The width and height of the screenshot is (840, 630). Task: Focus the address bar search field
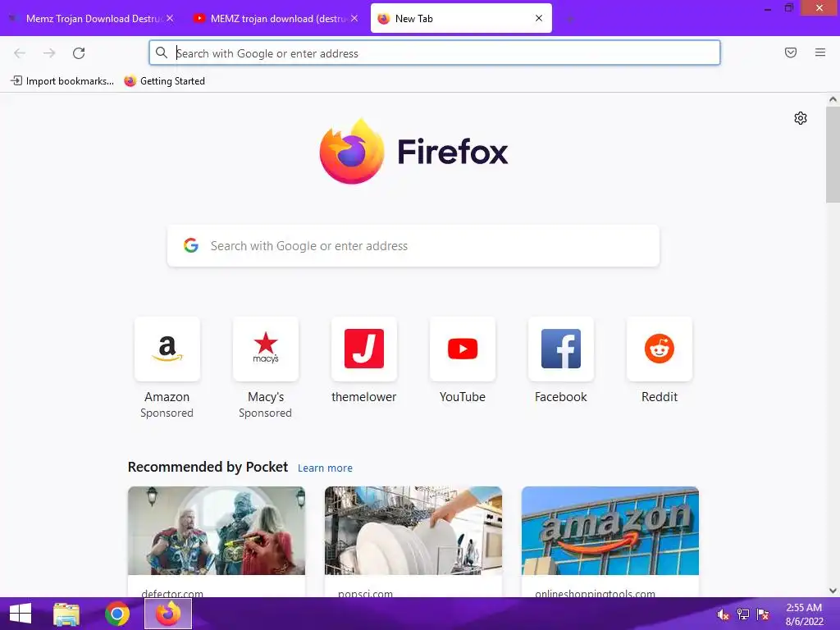coord(435,53)
